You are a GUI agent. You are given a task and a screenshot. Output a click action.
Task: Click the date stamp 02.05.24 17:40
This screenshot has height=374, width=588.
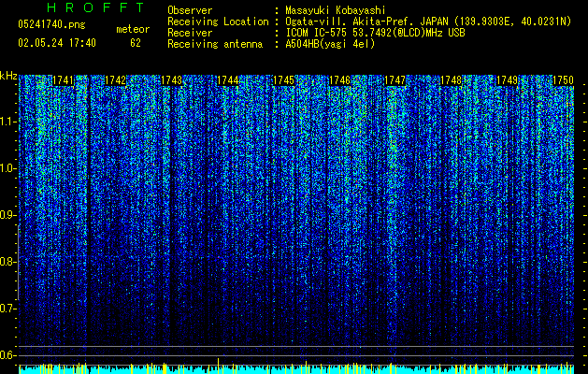tap(57, 43)
